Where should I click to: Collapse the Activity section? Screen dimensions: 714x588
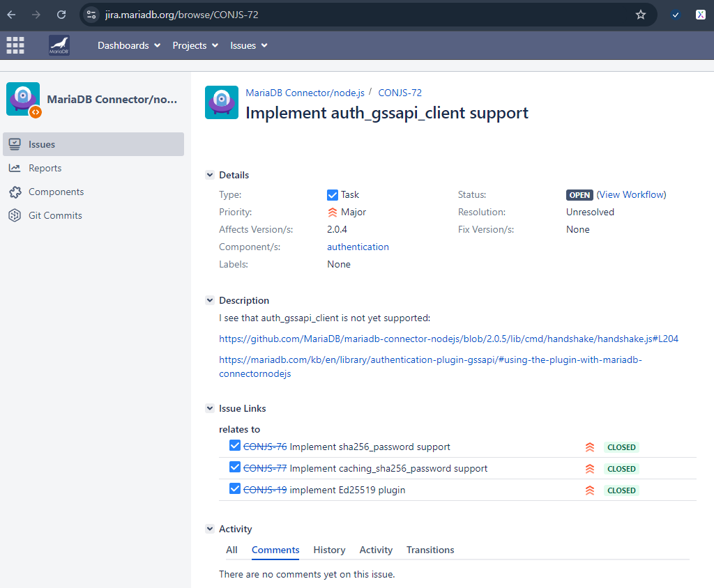tap(210, 529)
